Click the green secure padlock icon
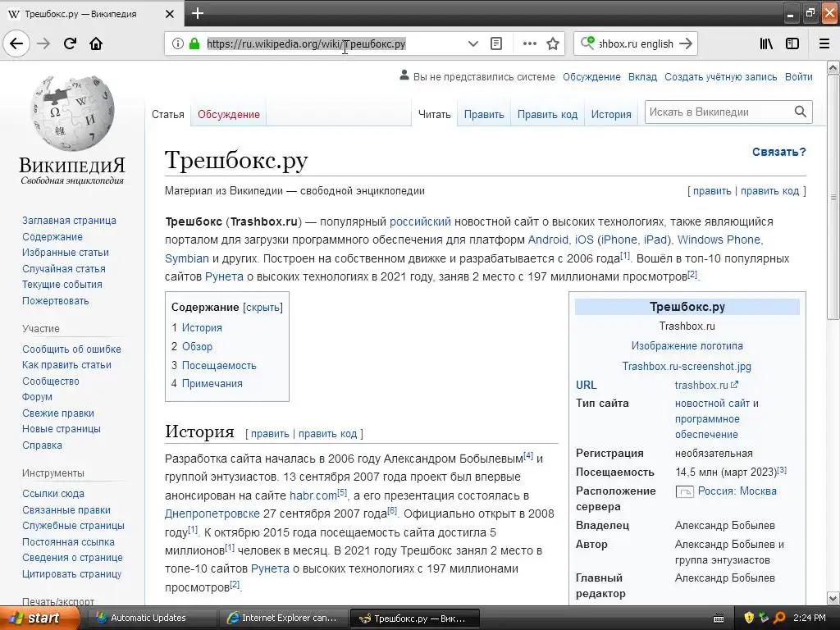Viewport: 840px width, 630px height. pos(194,43)
